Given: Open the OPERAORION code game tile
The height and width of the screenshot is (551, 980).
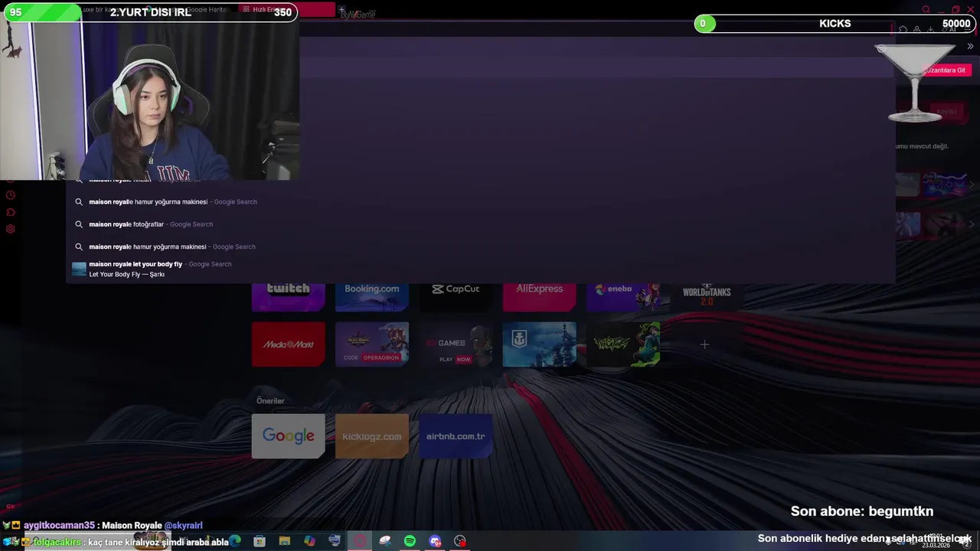Looking at the screenshot, I should (x=371, y=344).
